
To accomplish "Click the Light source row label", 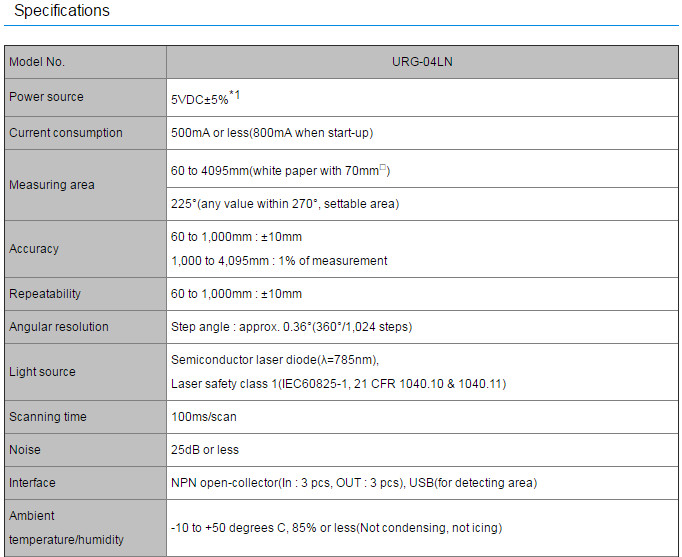I will 42,372.
